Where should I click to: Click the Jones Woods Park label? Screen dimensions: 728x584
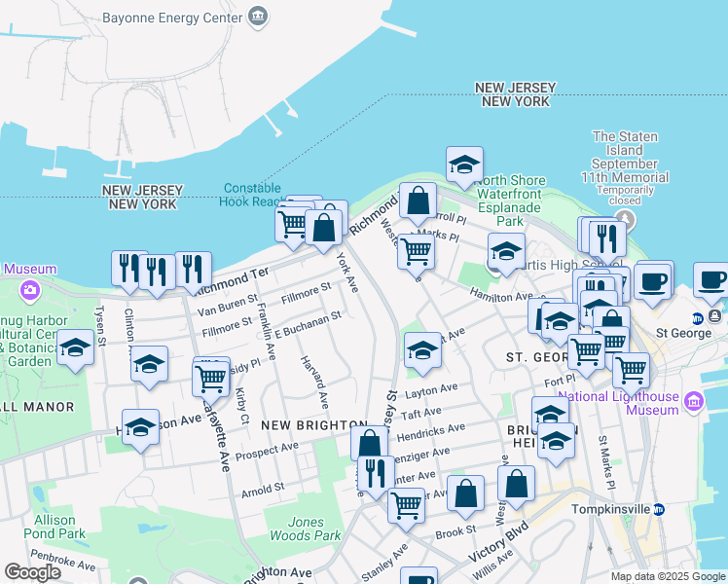(306, 529)
